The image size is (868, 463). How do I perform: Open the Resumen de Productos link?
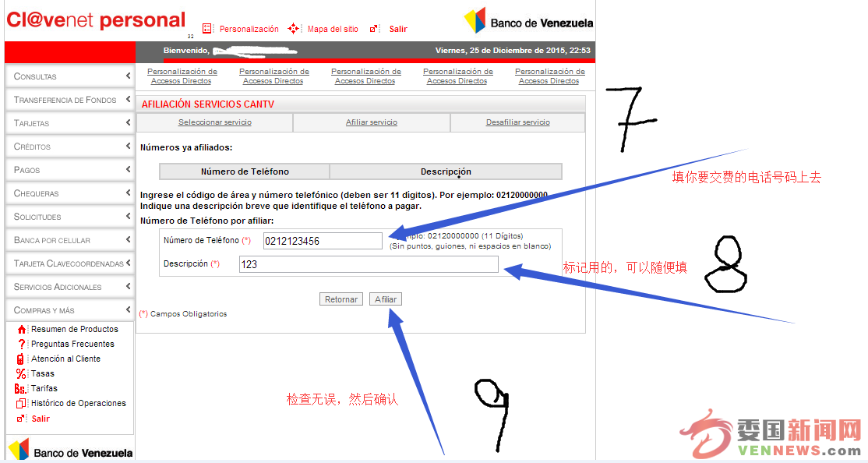[x=75, y=329]
